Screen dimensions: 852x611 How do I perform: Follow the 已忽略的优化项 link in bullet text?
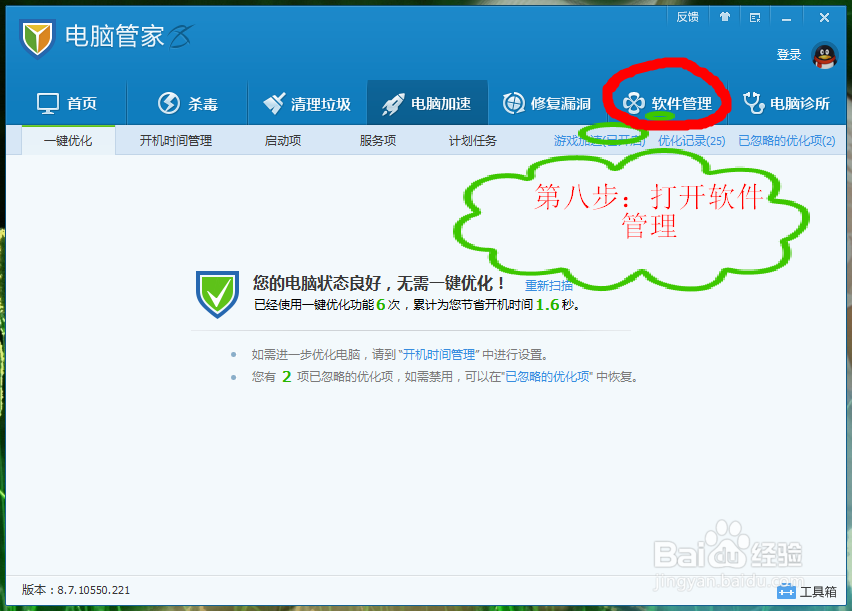548,377
